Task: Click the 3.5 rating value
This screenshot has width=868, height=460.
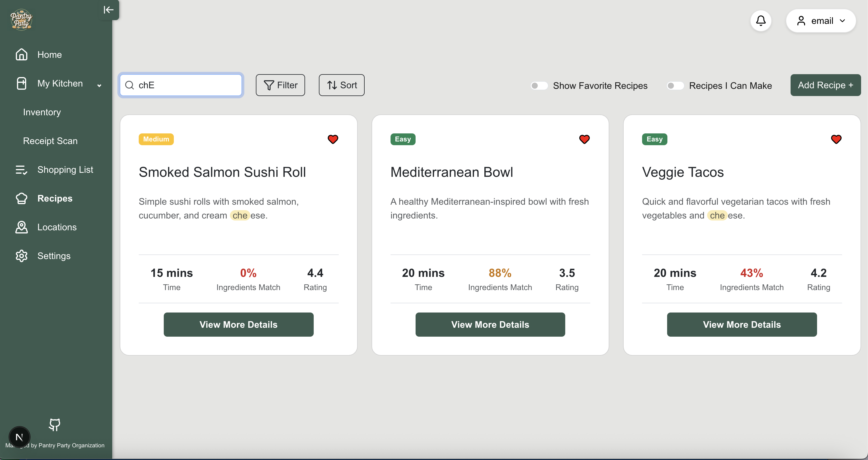Action: click(x=567, y=273)
